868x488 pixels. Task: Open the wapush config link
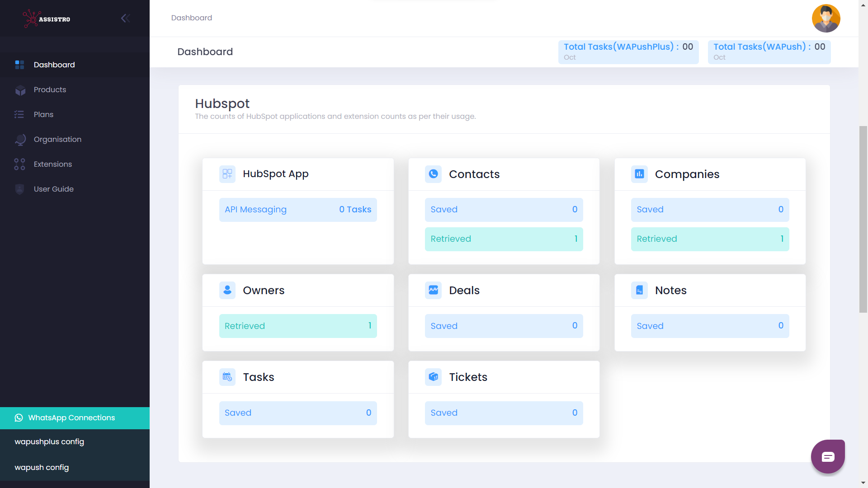(x=42, y=467)
